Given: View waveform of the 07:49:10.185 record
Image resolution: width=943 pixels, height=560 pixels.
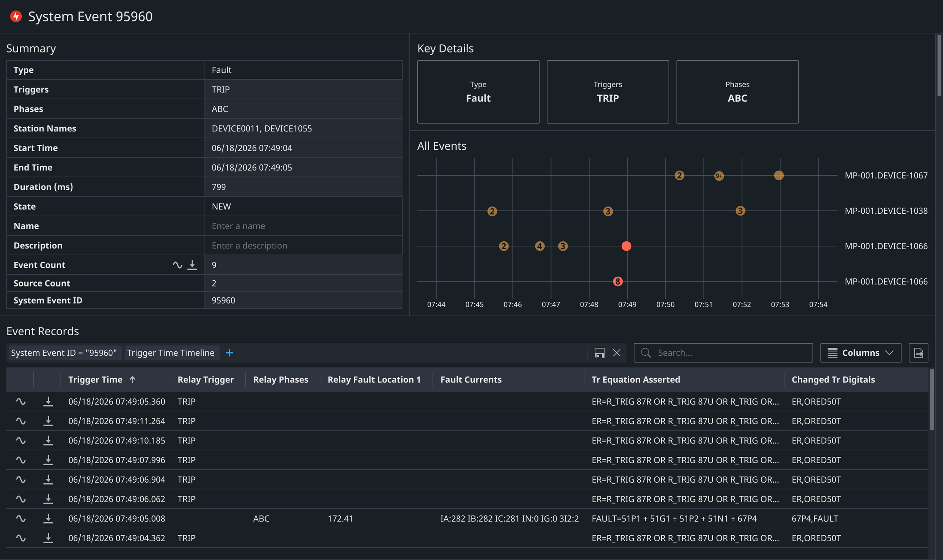Looking at the screenshot, I should [21, 440].
